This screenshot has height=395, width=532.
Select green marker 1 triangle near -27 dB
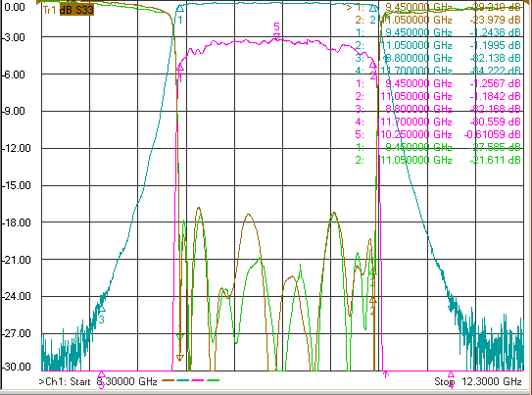180,337
